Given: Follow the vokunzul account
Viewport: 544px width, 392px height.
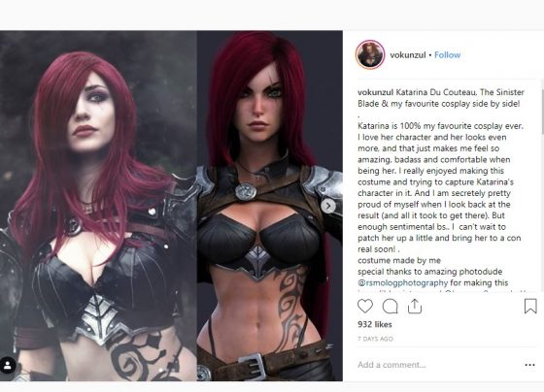Looking at the screenshot, I should (447, 54).
